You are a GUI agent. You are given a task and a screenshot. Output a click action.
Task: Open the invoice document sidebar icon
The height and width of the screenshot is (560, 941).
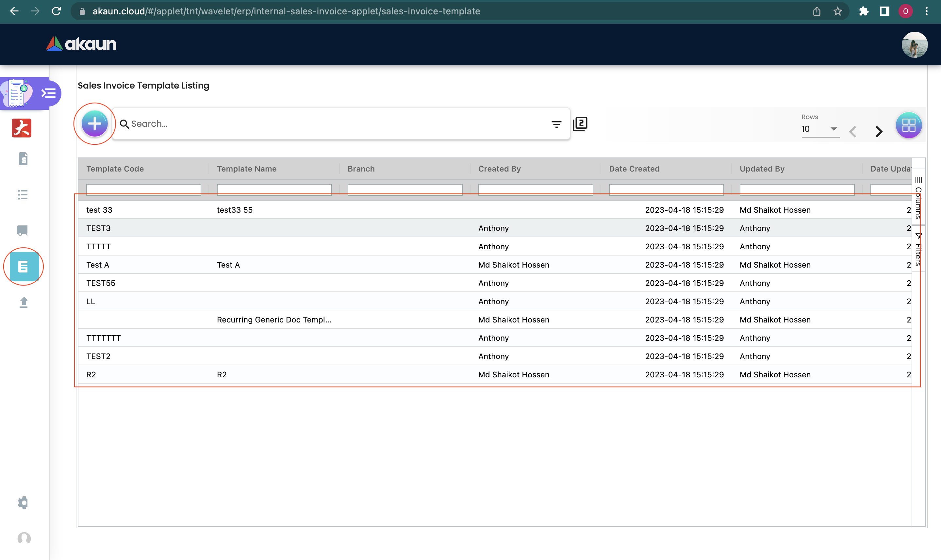pos(23,159)
